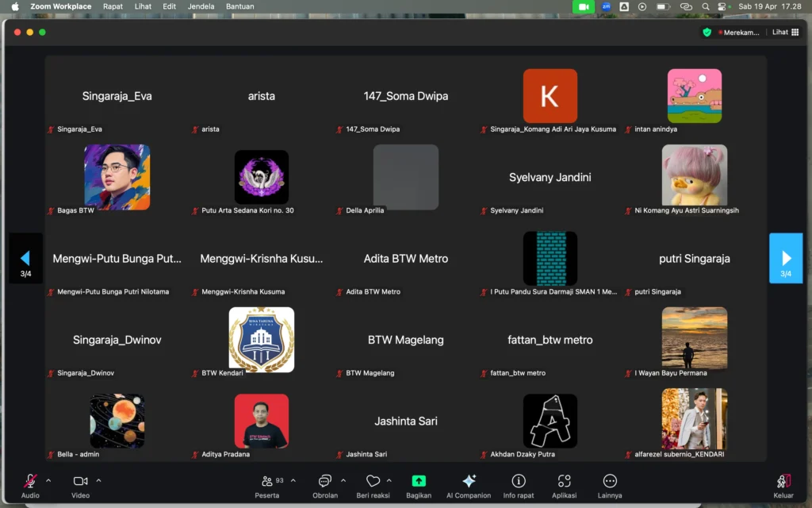812x508 pixels.
Task: Expand chat options arrow next to Obrolan
Action: (343, 480)
